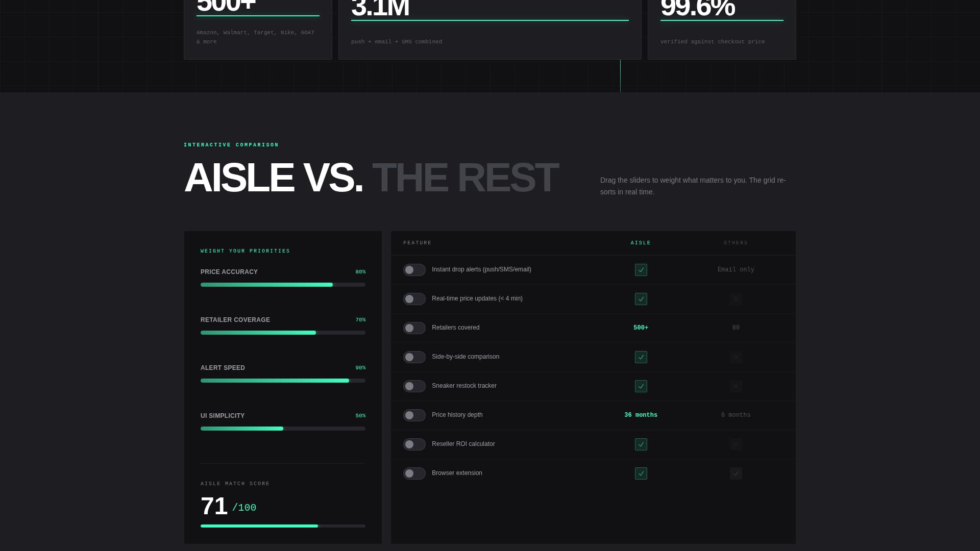This screenshot has height=551, width=980.
Task: Click the WEIGHT YOUR PRIORITIES heading
Action: coord(245,251)
